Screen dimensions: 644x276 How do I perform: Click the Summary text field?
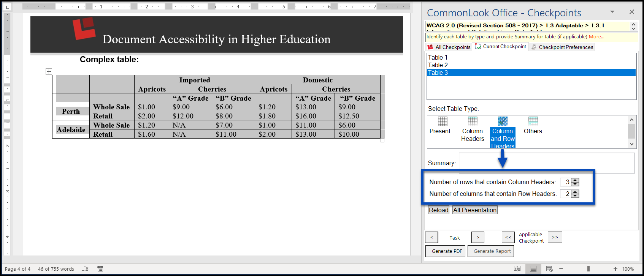click(x=547, y=163)
